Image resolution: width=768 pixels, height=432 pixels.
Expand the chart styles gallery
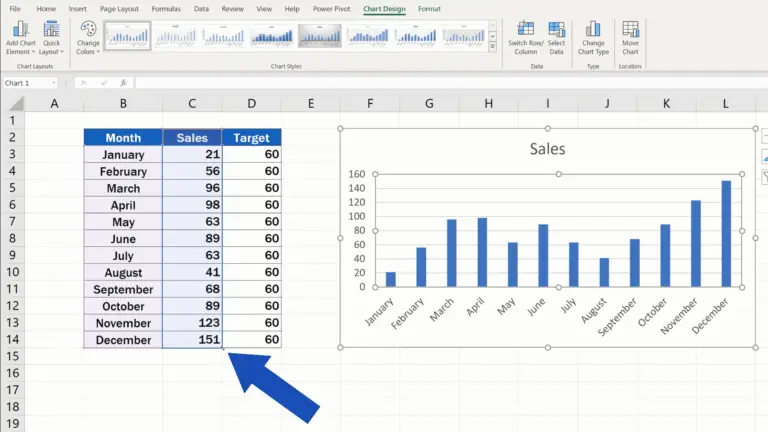coord(492,47)
